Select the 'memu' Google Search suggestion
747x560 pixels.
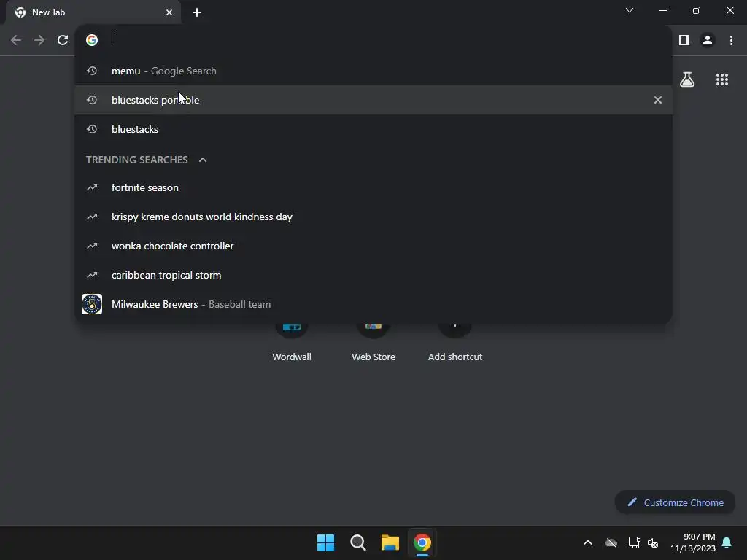(373, 71)
